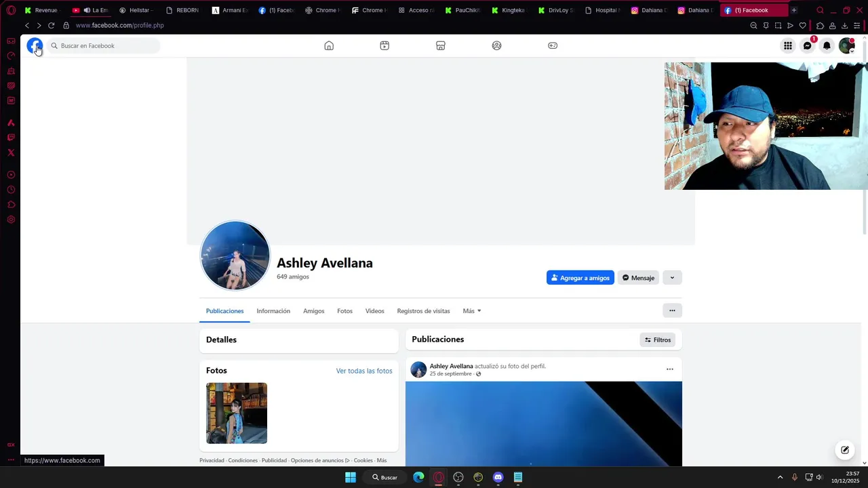Open history clock in the Opera sidebar
The image size is (868, 488).
coord(11,190)
